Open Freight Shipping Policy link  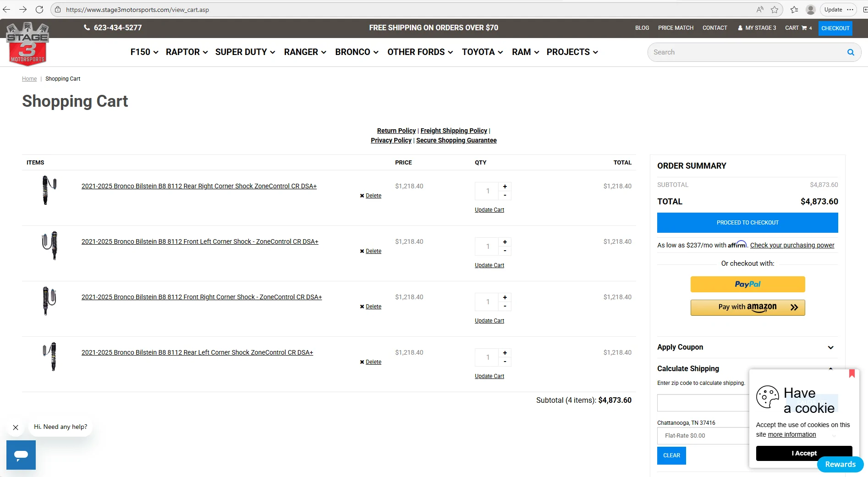(x=454, y=131)
